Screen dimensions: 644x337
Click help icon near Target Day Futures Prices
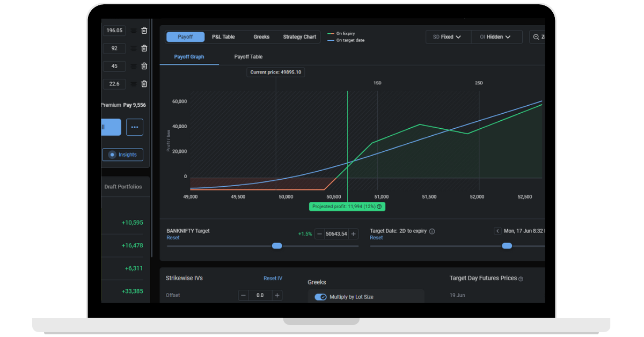point(521,279)
